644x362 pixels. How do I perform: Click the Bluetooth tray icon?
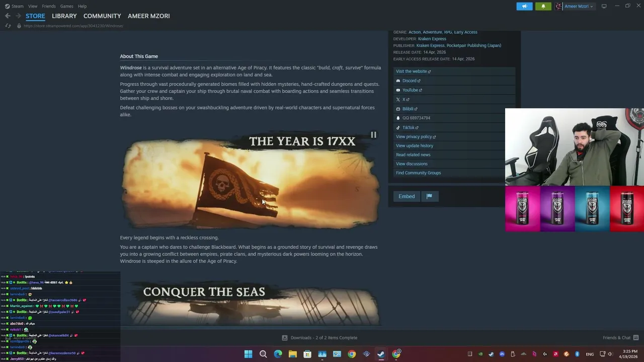point(577,354)
